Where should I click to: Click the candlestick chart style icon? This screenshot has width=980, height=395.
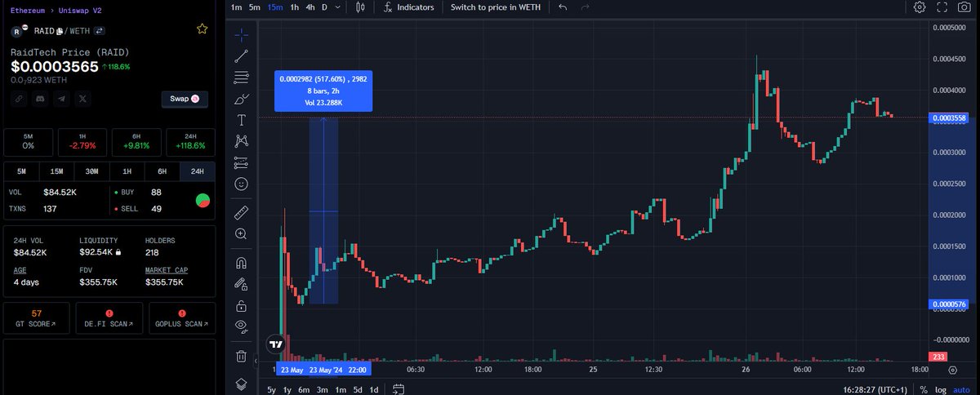[361, 7]
